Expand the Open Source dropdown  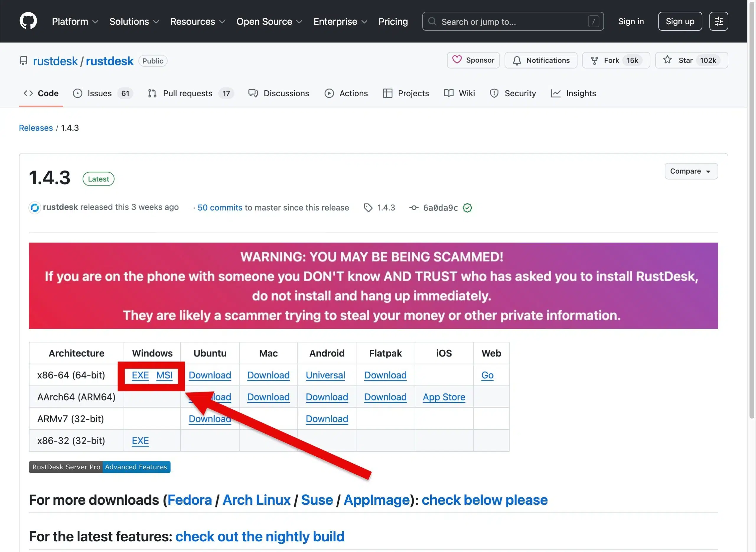coord(269,21)
